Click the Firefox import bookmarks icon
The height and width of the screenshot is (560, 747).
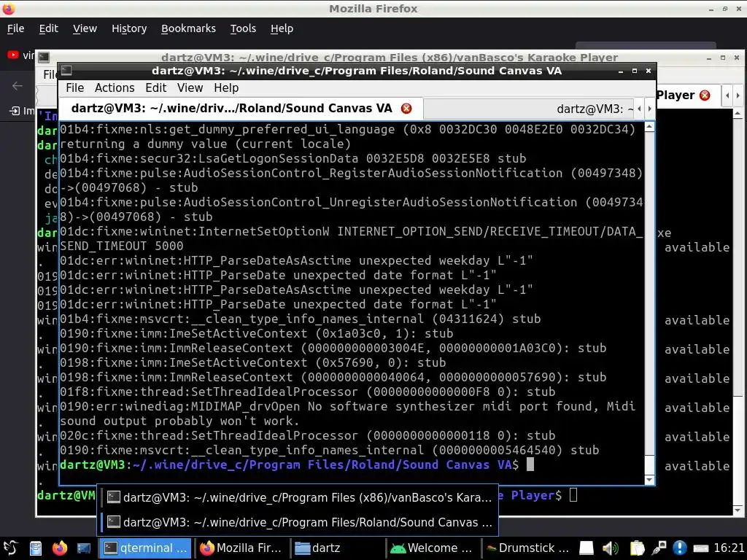coord(15,111)
